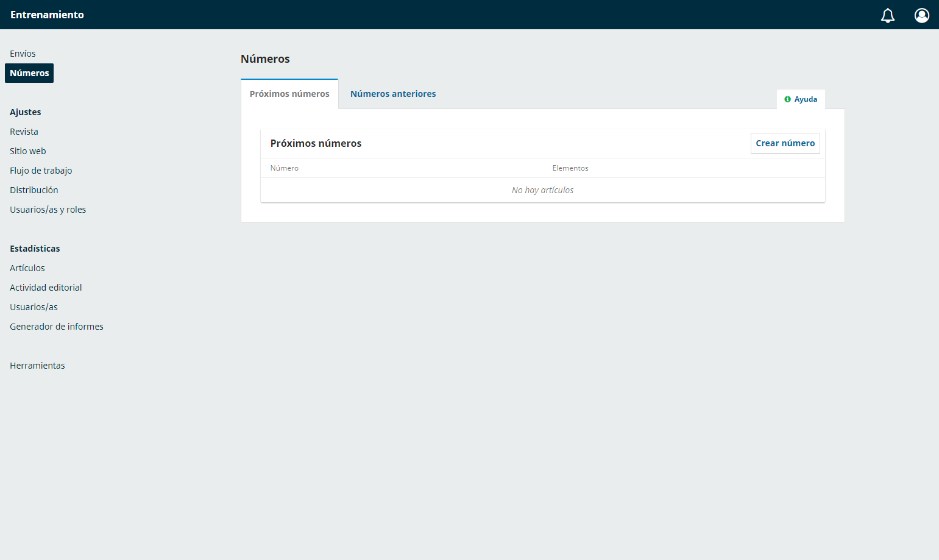Open Herramientas in the sidebar
Image resolution: width=939 pixels, height=560 pixels.
coord(37,366)
